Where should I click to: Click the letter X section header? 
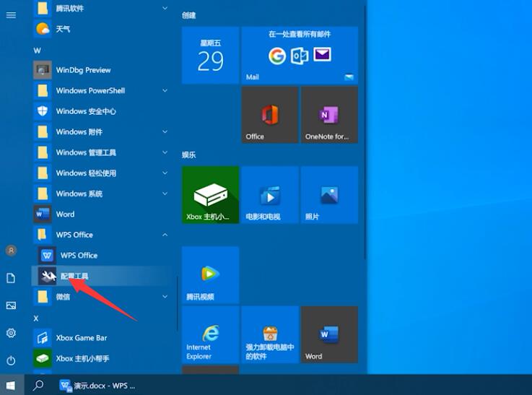coord(36,318)
